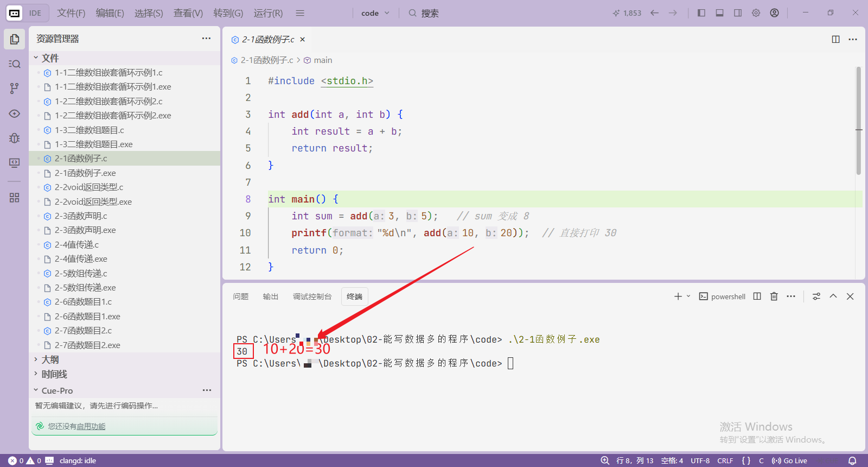Collapse the 文件 section in Explorer
Image resolution: width=868 pixels, height=467 pixels.
click(x=125, y=58)
